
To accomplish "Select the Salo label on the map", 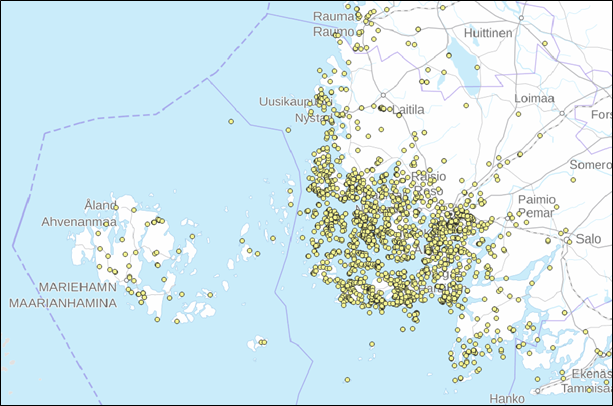I will (589, 239).
